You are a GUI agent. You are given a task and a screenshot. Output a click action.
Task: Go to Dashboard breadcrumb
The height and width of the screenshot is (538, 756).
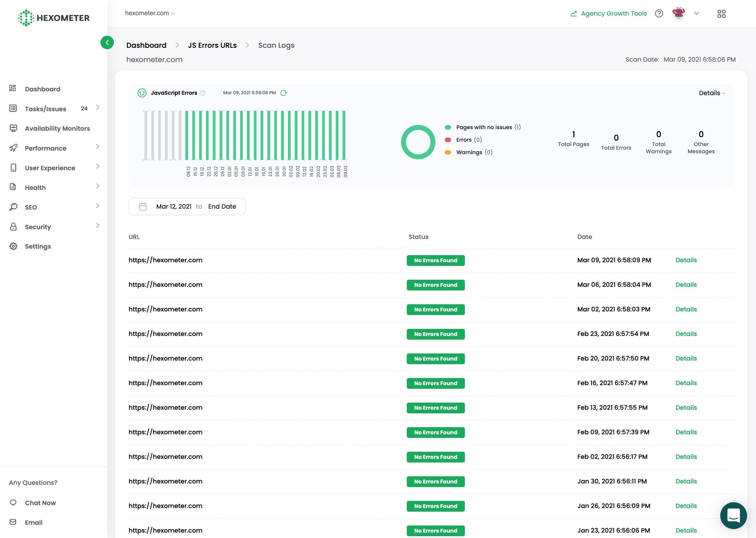click(146, 45)
